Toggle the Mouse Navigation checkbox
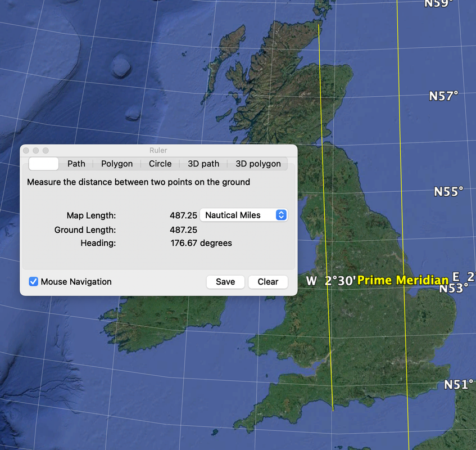The width and height of the screenshot is (476, 450). tap(33, 282)
